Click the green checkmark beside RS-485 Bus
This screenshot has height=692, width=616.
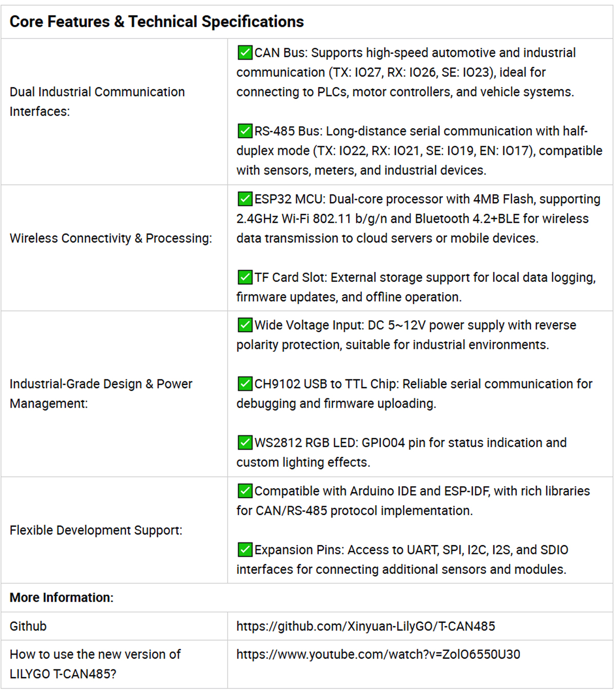click(x=245, y=131)
